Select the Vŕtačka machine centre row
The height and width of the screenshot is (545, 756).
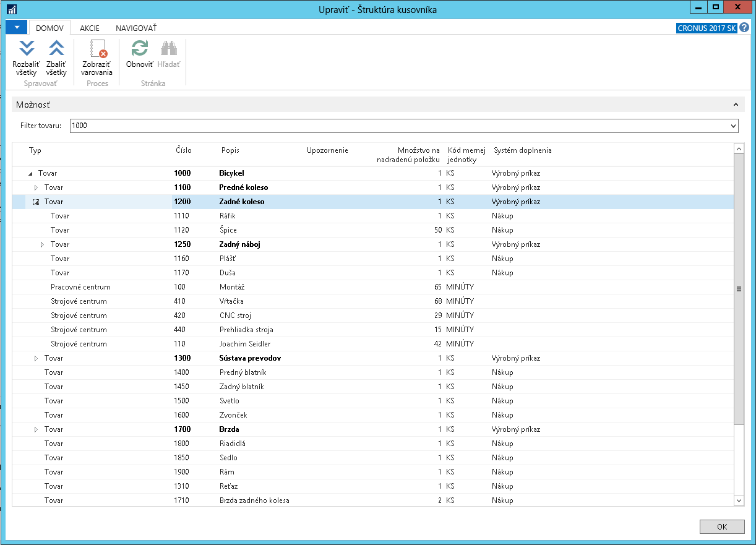tap(373, 301)
